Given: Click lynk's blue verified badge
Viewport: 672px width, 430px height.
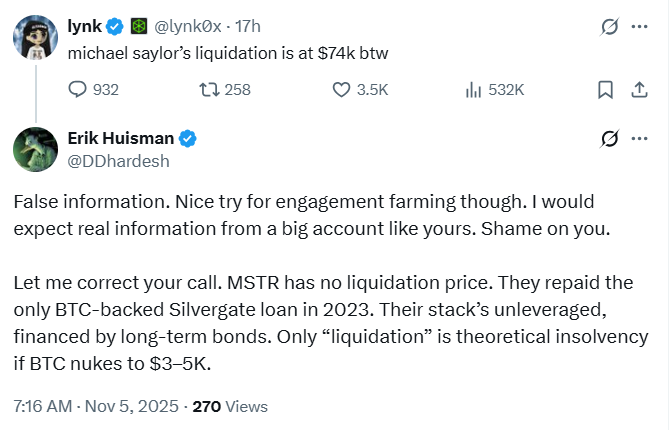Looking at the screenshot, I should 115,24.
